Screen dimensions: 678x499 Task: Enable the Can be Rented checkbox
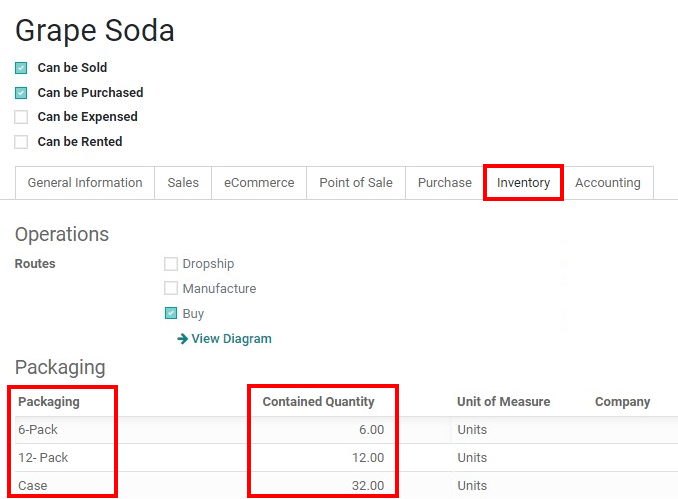tap(21, 142)
